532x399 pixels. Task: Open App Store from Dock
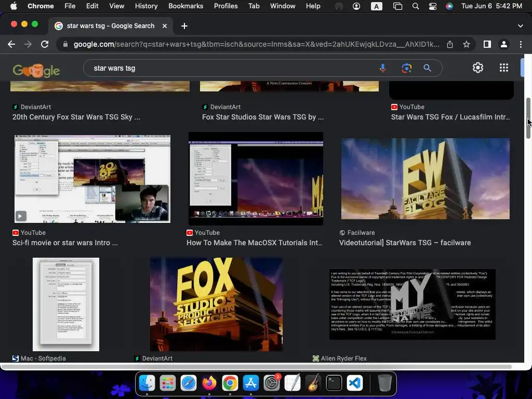coord(251,383)
